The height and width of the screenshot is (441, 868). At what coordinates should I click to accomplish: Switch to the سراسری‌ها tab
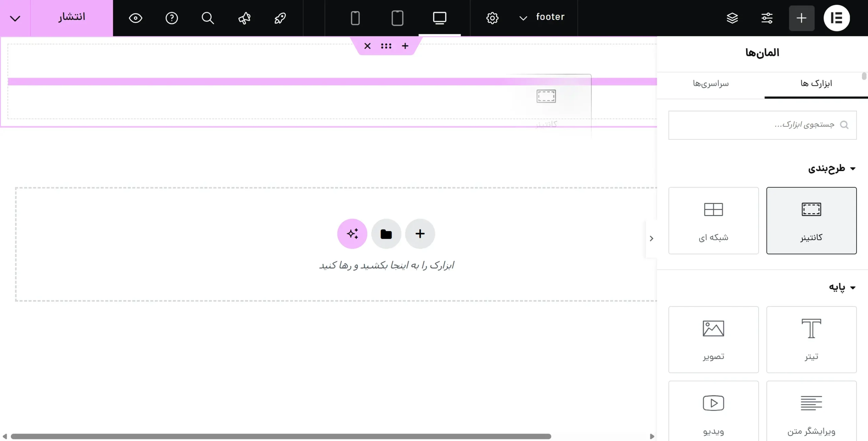click(x=711, y=83)
